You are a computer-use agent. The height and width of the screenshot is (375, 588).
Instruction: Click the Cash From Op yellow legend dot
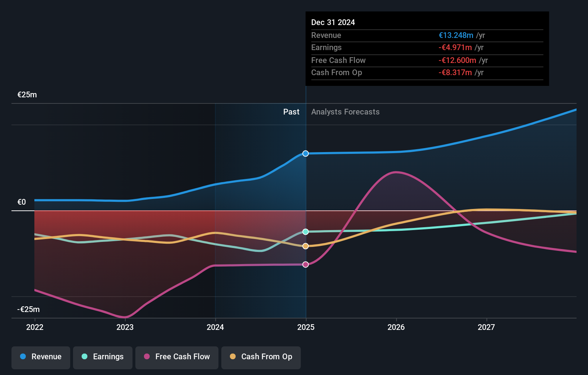pyautogui.click(x=232, y=357)
